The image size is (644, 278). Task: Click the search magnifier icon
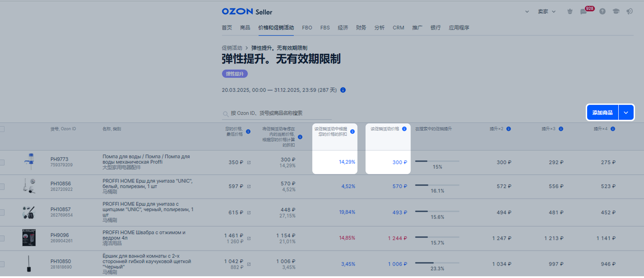tap(225, 114)
